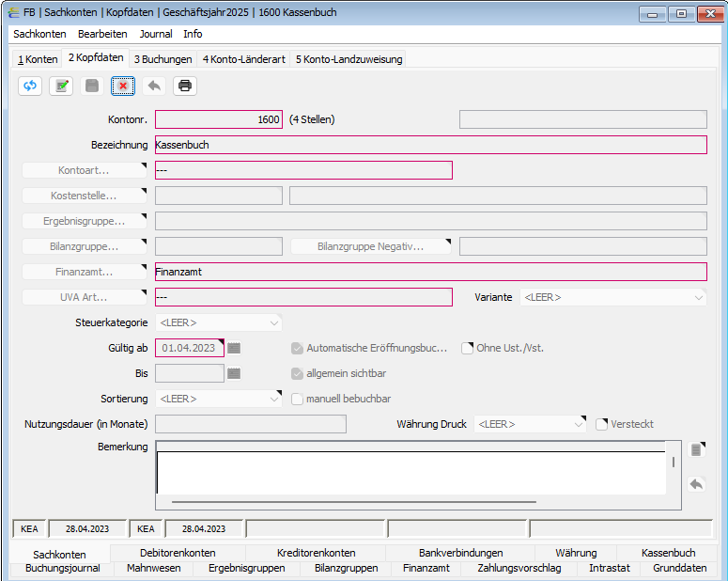Click the red X delete icon
This screenshot has height=581, width=728.
tap(123, 86)
